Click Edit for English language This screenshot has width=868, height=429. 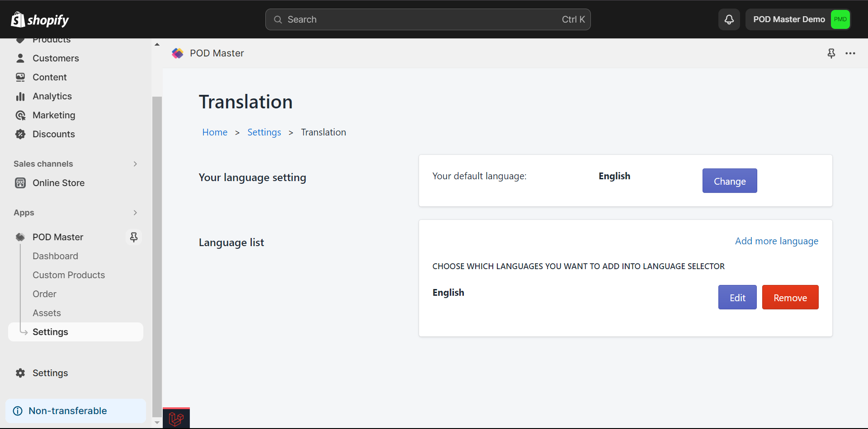(737, 297)
